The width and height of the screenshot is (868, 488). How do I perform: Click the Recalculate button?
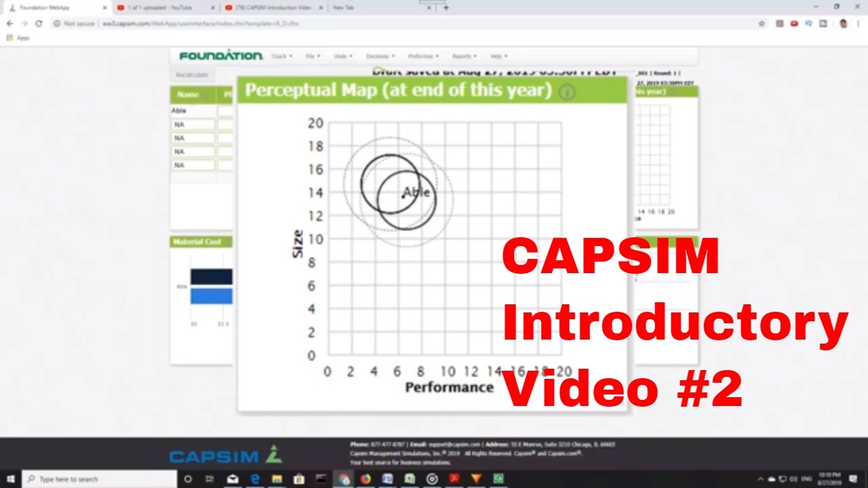click(x=192, y=75)
